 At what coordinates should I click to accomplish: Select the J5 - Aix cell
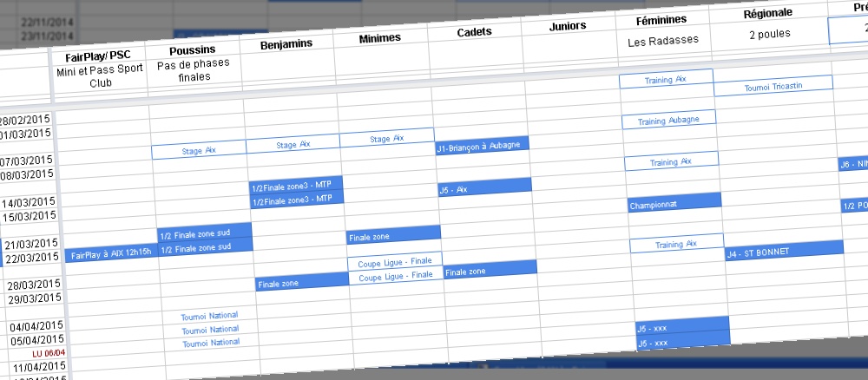pyautogui.click(x=485, y=188)
